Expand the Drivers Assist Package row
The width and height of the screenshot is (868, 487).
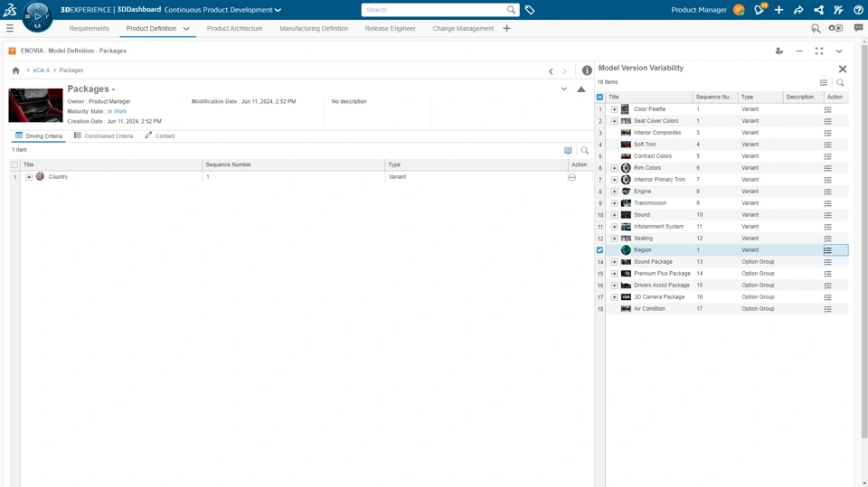614,286
